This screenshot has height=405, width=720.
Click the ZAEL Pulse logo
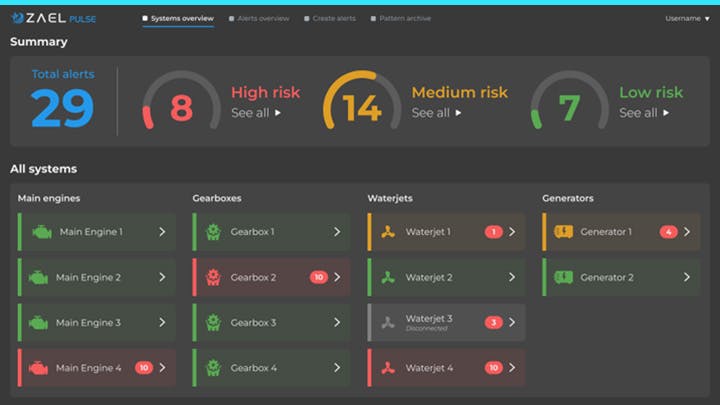[53, 18]
